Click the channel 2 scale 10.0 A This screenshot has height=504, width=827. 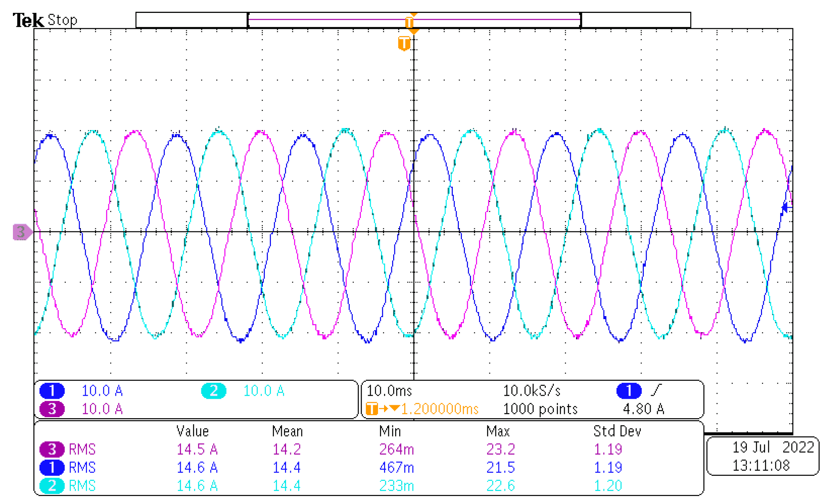pyautogui.click(x=264, y=390)
